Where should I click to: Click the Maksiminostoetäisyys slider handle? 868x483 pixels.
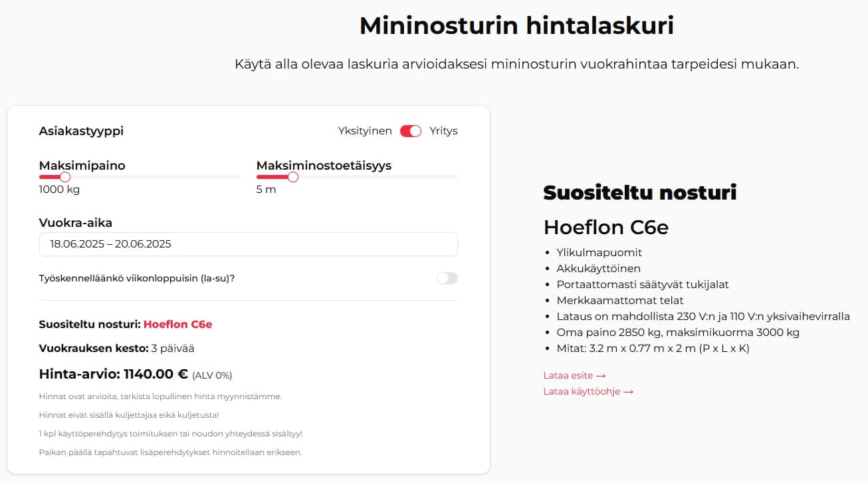293,177
